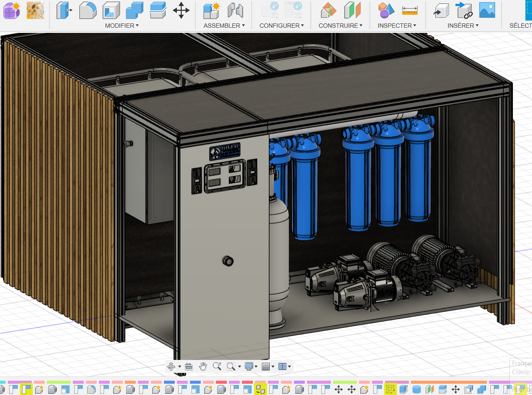The height and width of the screenshot is (395, 532).
Task: Select the Fillet tool icon
Action: 88,10
